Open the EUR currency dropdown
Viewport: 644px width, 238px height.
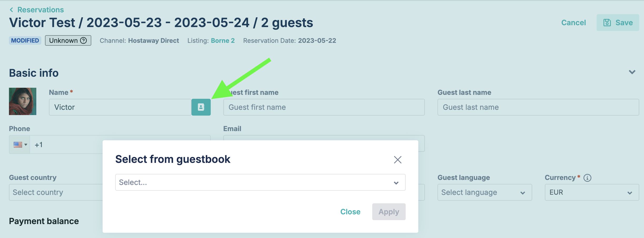coord(592,192)
